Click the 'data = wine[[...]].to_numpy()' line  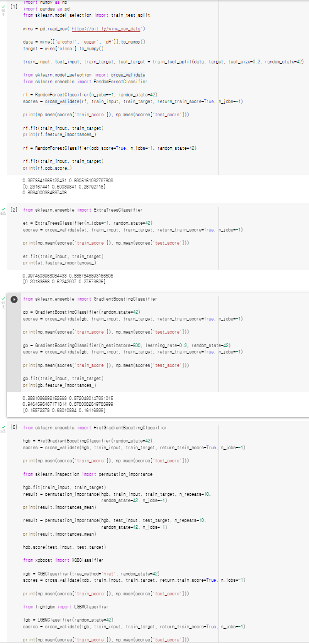click(x=84, y=41)
